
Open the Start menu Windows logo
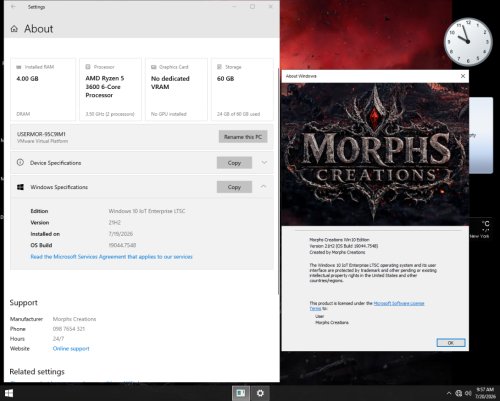click(x=9, y=393)
